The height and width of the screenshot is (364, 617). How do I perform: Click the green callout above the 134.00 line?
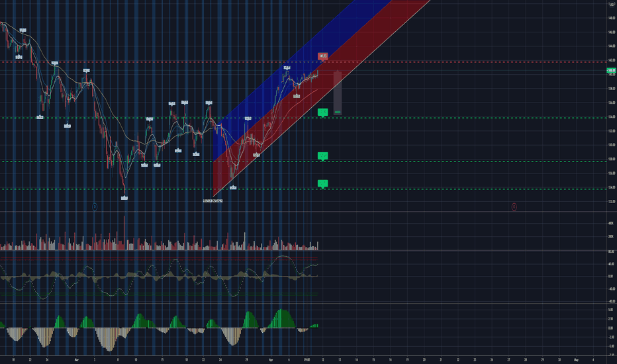(322, 113)
